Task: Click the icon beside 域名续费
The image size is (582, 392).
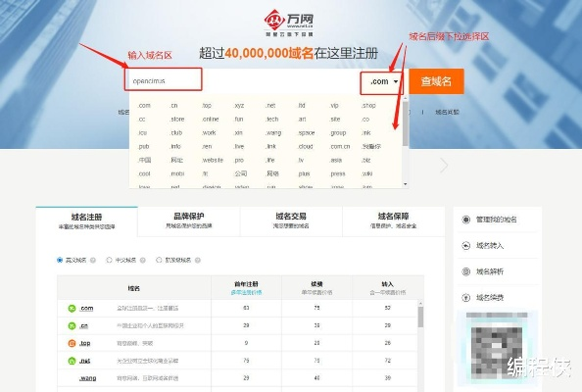Action: tap(465, 297)
